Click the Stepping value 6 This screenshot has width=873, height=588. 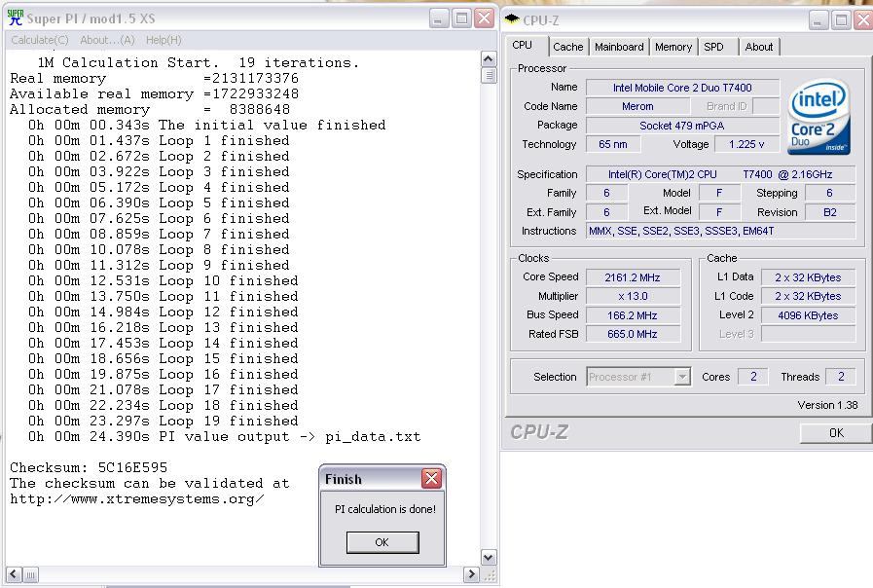pyautogui.click(x=829, y=193)
